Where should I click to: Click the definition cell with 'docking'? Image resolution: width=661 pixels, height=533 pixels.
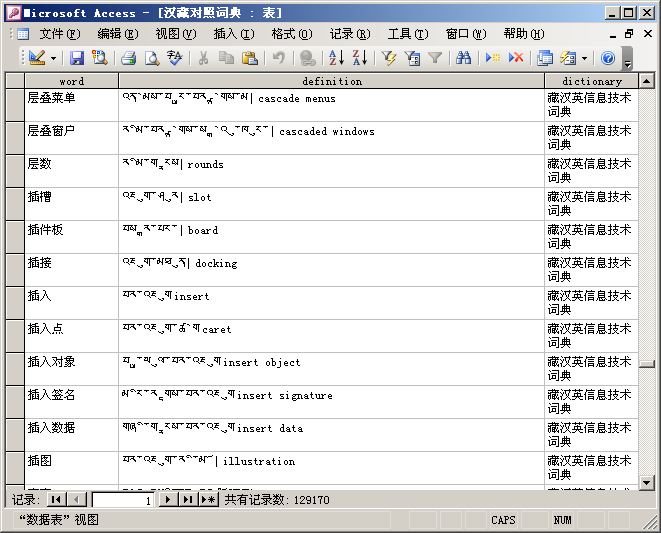pyautogui.click(x=331, y=270)
